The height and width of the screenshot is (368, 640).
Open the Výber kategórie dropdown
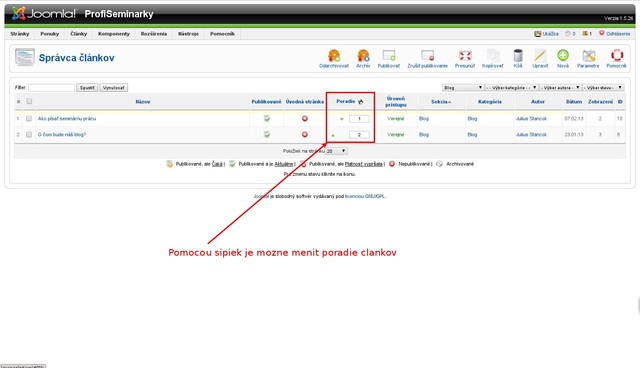511,88
